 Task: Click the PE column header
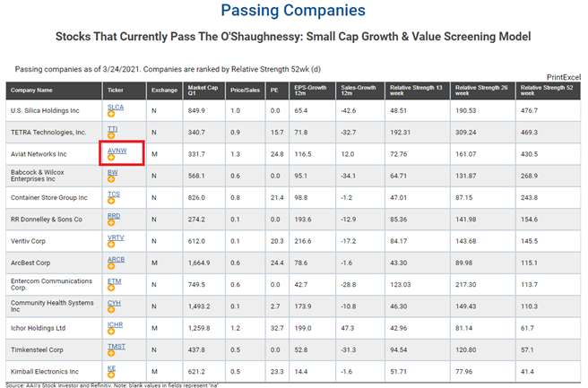277,91
